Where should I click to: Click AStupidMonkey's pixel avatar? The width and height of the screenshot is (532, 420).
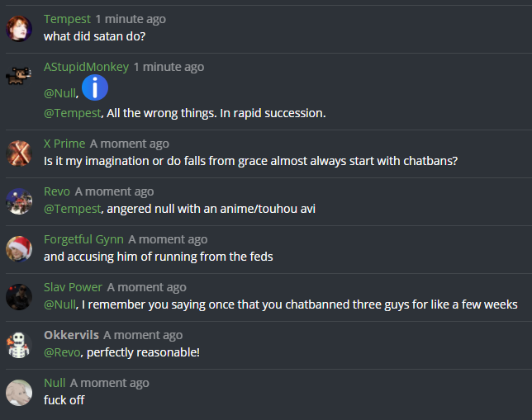click(19, 76)
